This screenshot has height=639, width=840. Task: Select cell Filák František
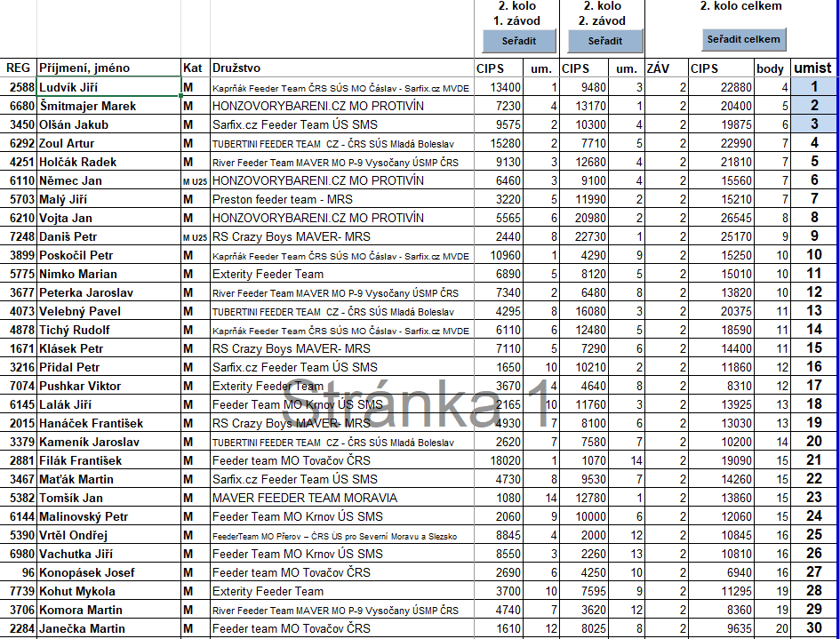coord(109,460)
